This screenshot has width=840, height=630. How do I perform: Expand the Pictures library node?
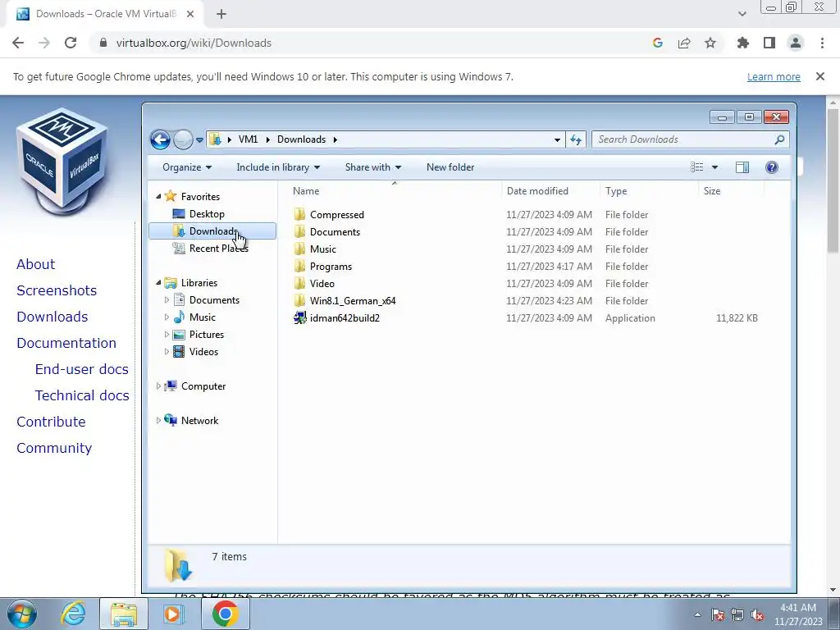pos(167,335)
